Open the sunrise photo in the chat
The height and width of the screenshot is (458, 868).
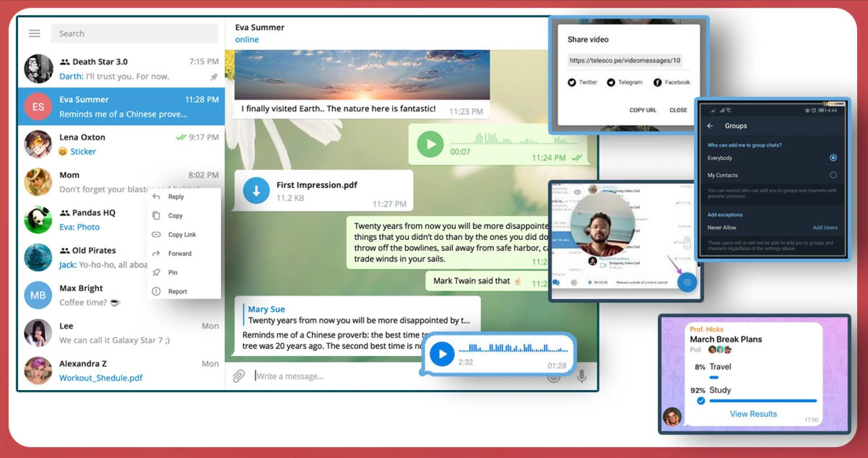coord(362,75)
